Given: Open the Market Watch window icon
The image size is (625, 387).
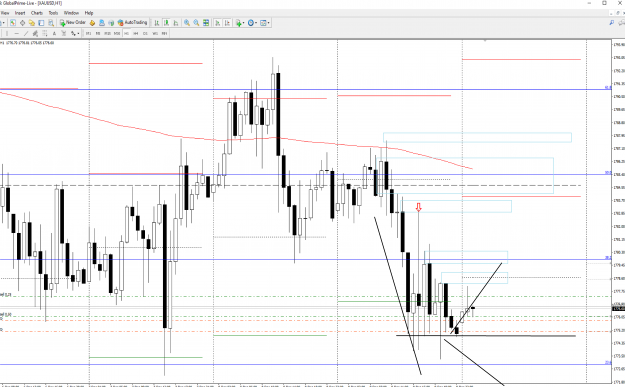Looking at the screenshot, I should tap(13, 23).
